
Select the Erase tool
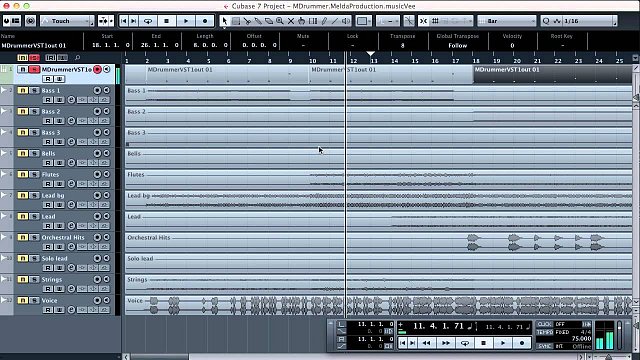269,21
